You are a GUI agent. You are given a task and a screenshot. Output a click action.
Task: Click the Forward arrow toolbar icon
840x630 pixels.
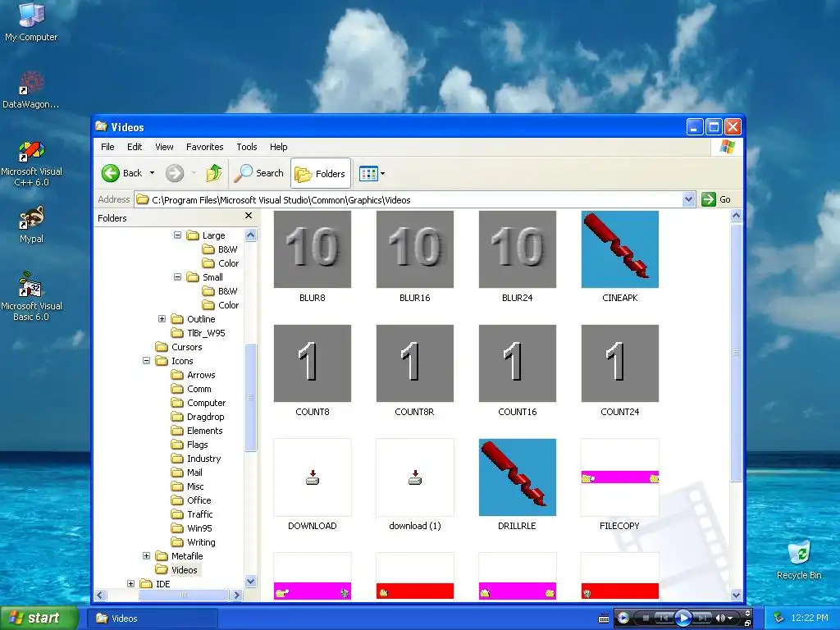click(x=175, y=173)
